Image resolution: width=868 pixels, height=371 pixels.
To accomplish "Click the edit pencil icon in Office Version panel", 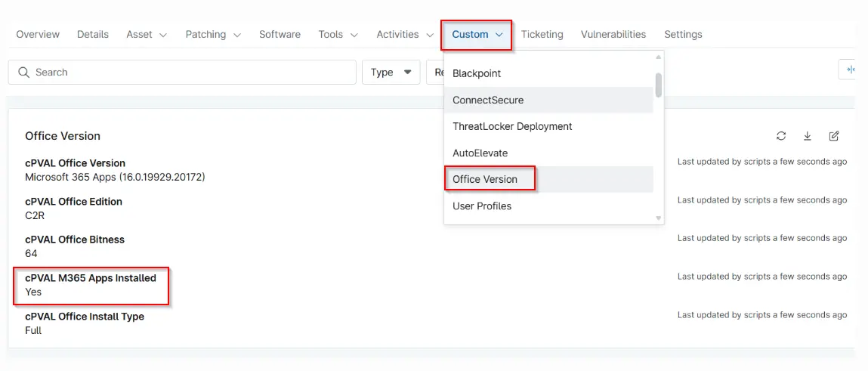I will [834, 136].
